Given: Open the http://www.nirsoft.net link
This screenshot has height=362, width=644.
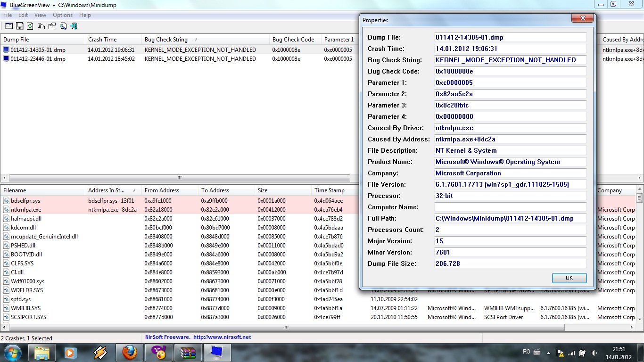Looking at the screenshot, I should (x=222, y=337).
